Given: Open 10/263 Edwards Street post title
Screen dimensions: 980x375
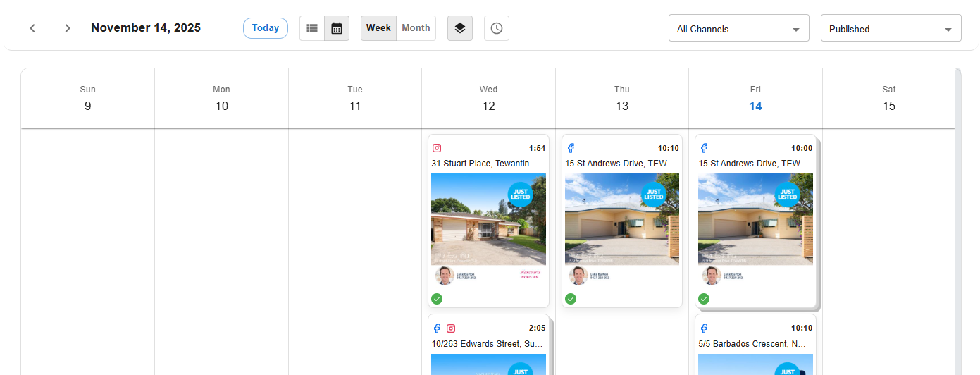Looking at the screenshot, I should pos(488,344).
